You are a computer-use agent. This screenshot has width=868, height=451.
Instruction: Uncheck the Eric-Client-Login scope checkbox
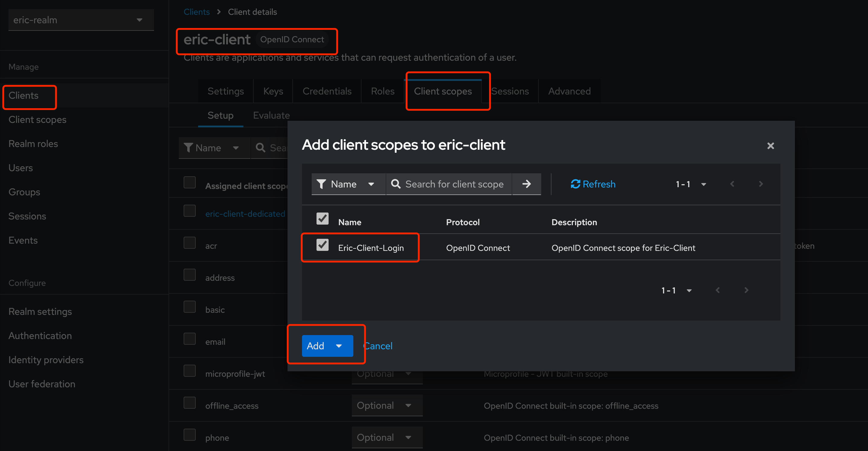coord(323,245)
